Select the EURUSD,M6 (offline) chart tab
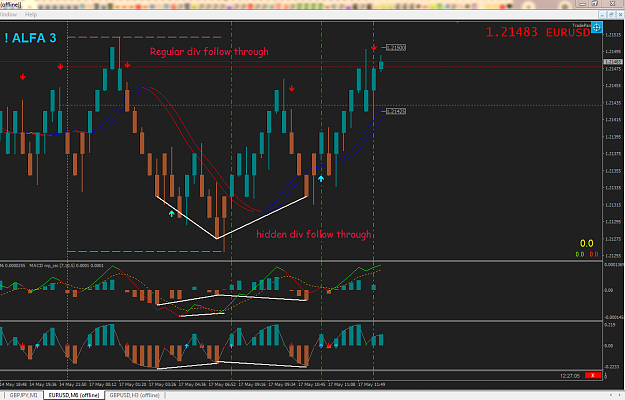The height and width of the screenshot is (400, 625). [x=74, y=395]
